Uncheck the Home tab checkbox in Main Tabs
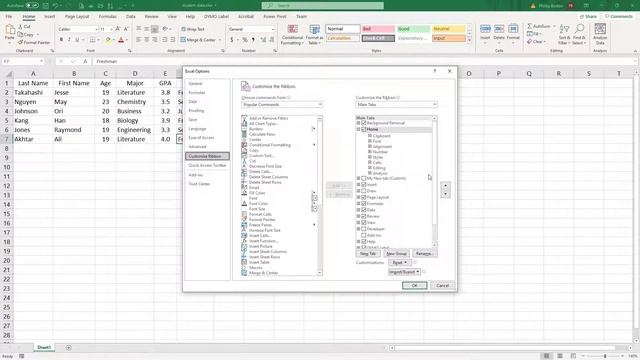 pos(364,129)
